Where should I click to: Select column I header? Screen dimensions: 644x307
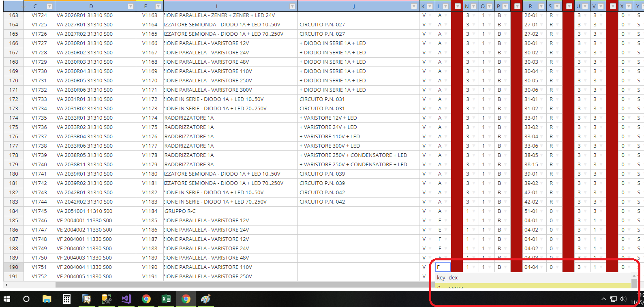[216, 6]
